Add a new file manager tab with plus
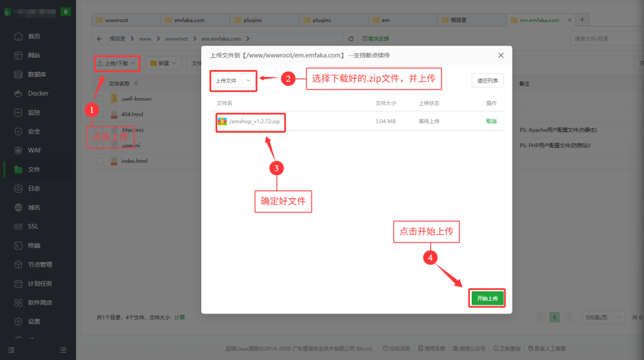The width and height of the screenshot is (644, 360). (x=582, y=20)
